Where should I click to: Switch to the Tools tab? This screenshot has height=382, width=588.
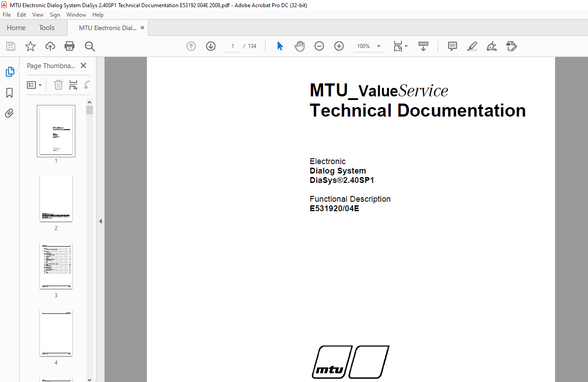click(x=47, y=27)
